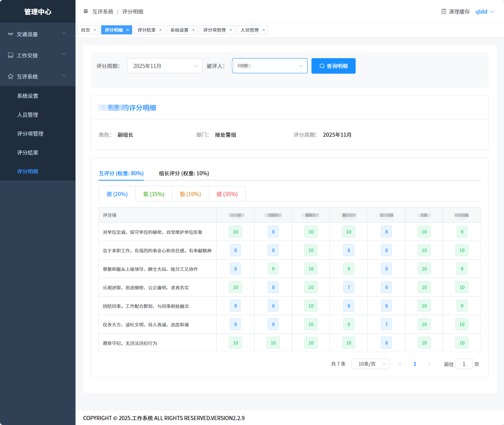Go to next page arrow

(429, 364)
